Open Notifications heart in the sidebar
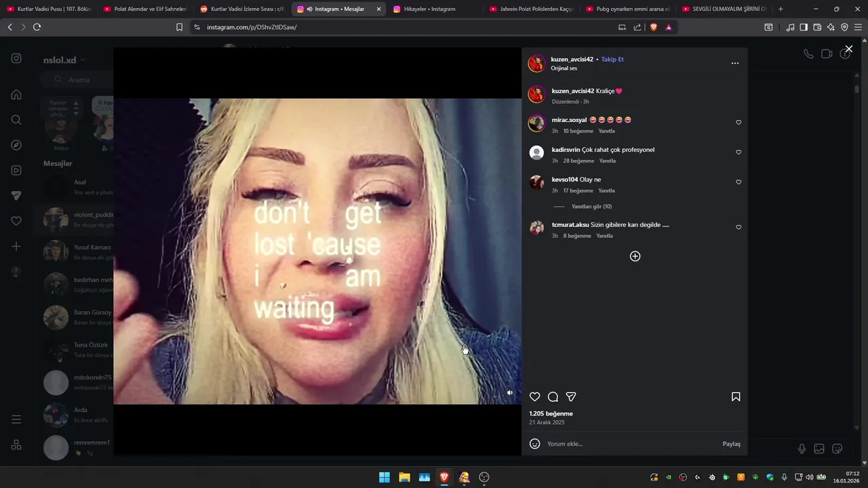The width and height of the screenshot is (868, 488). [x=16, y=221]
